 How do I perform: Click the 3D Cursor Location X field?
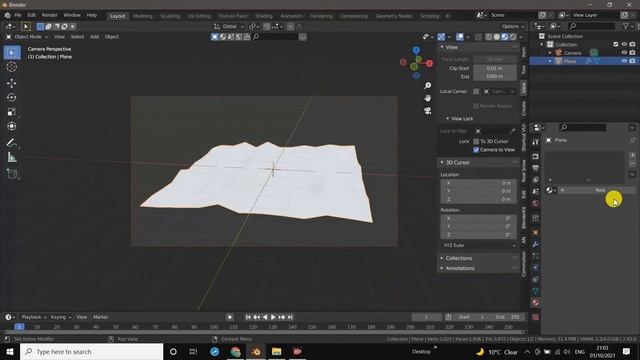[479, 183]
